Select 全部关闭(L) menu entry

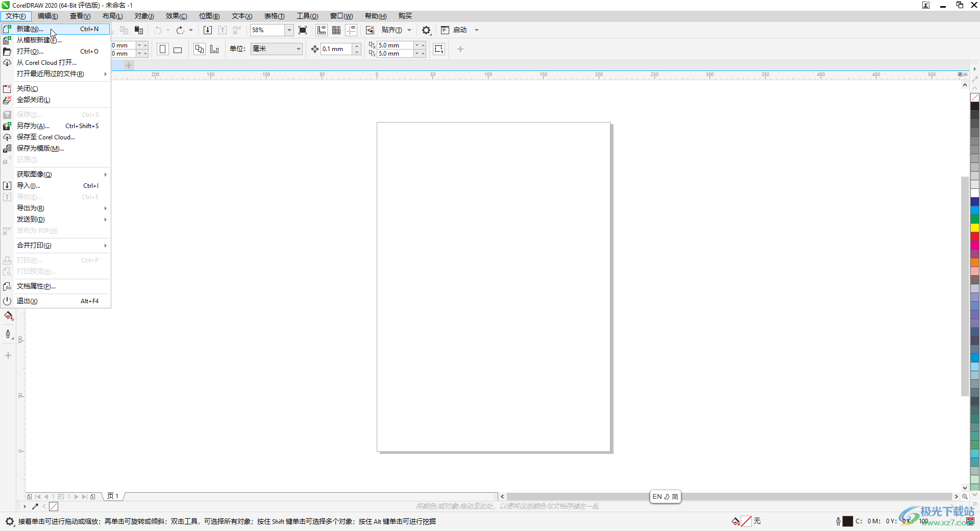[x=56, y=100]
